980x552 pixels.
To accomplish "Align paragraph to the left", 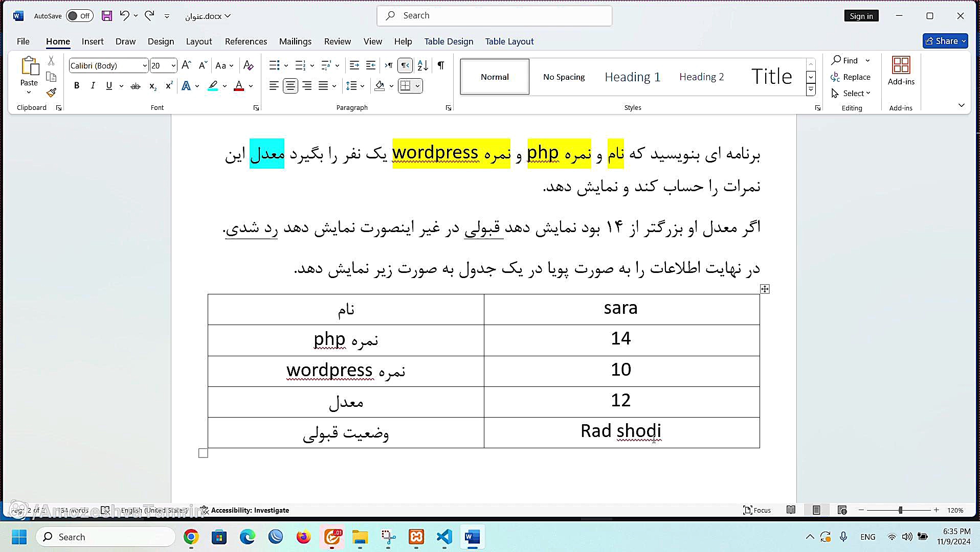I will [274, 86].
